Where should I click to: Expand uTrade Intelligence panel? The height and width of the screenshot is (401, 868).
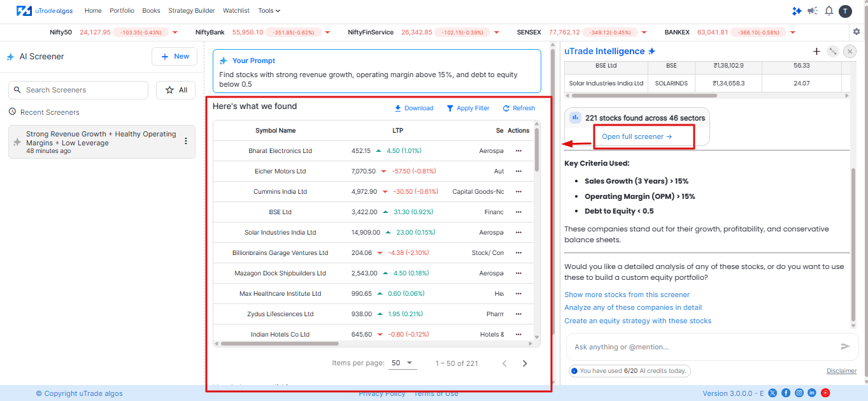coord(832,52)
